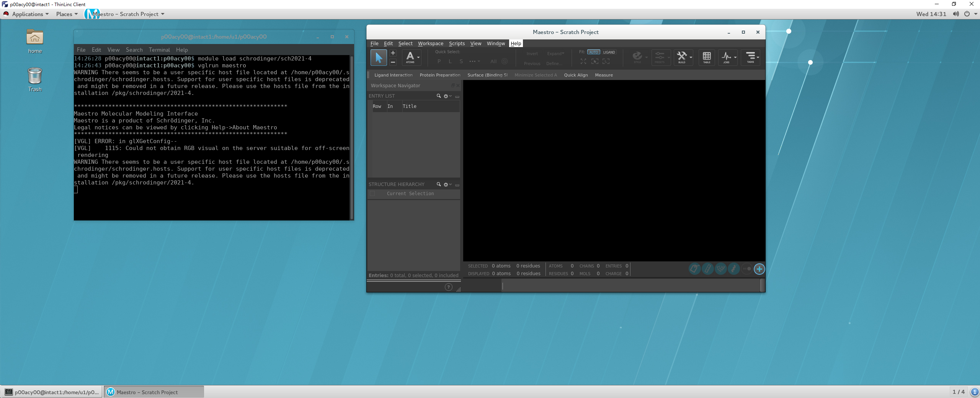Open the project Table icon
980x398 pixels.
pyautogui.click(x=707, y=57)
